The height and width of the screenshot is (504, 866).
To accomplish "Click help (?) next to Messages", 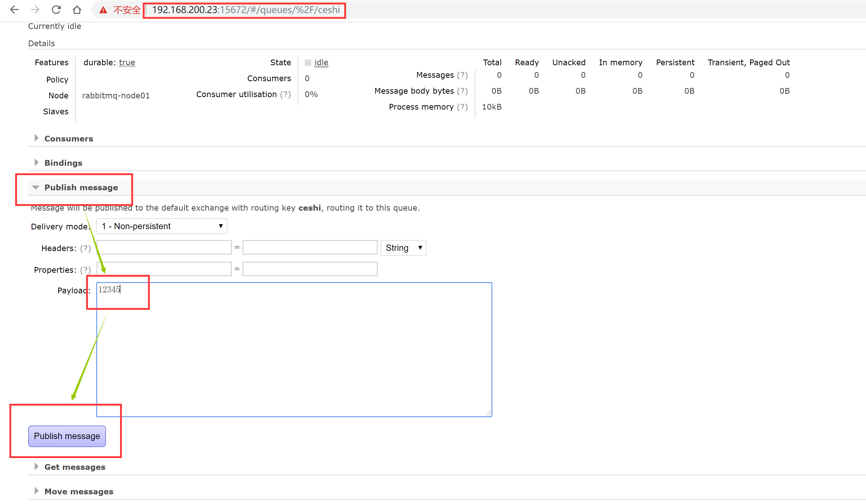I will pos(462,75).
